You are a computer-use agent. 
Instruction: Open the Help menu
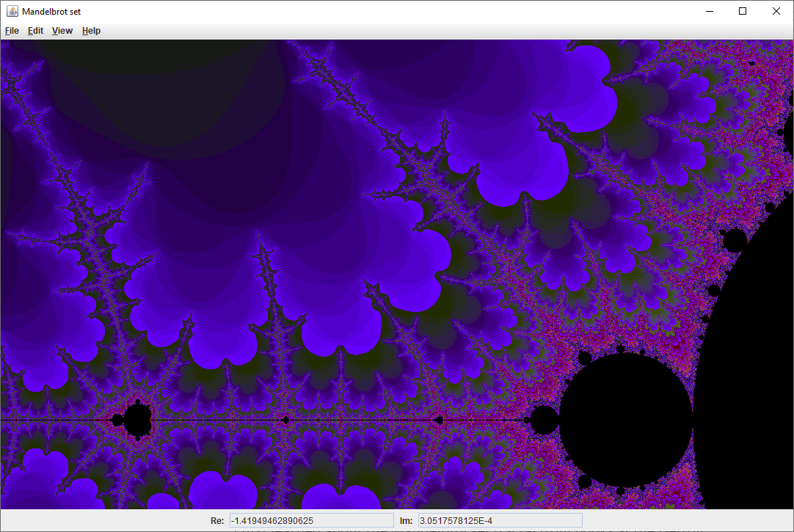(x=91, y=30)
